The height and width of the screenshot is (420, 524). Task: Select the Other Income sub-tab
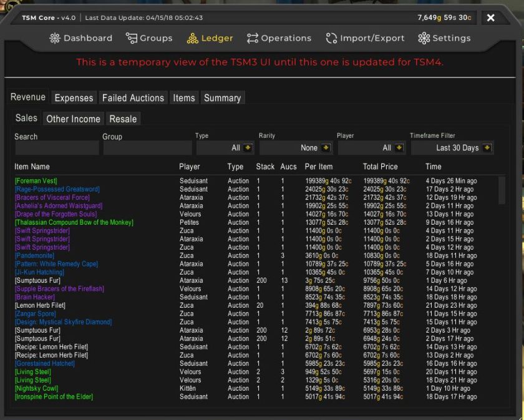click(73, 119)
